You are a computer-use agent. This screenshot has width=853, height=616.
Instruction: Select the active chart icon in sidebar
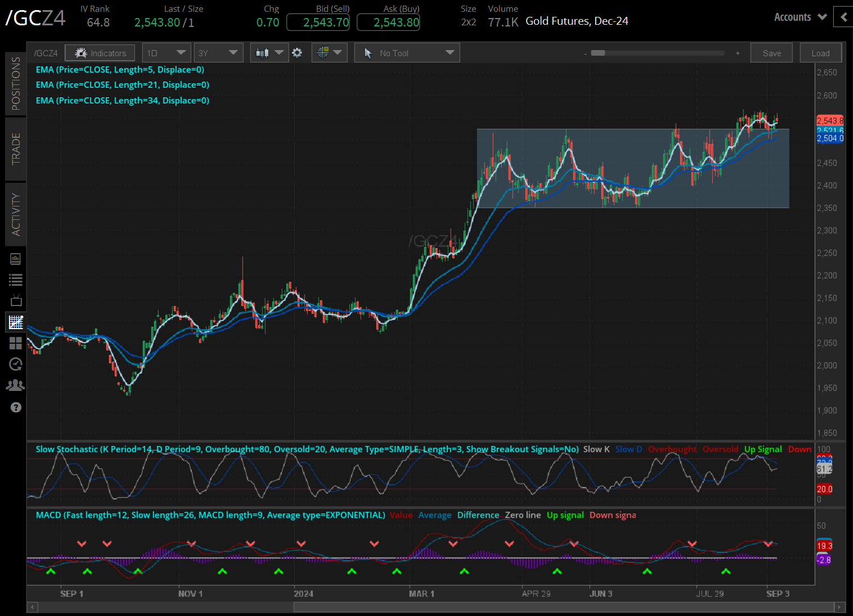tap(16, 322)
